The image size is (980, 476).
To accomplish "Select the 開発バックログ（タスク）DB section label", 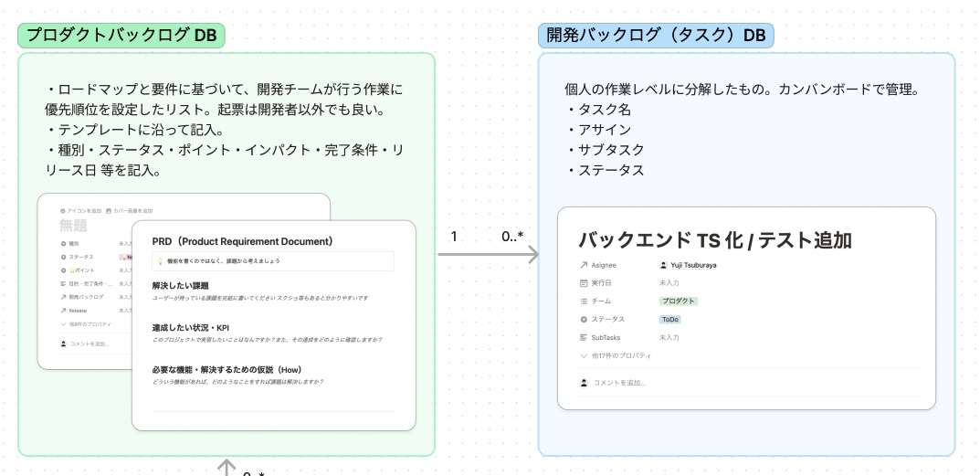I will coord(657,36).
